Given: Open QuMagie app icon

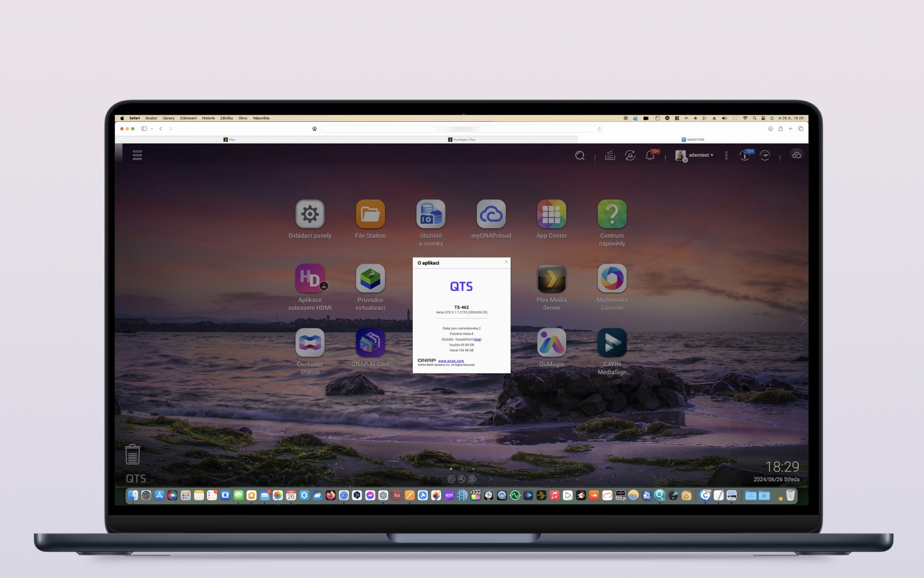Looking at the screenshot, I should point(551,343).
